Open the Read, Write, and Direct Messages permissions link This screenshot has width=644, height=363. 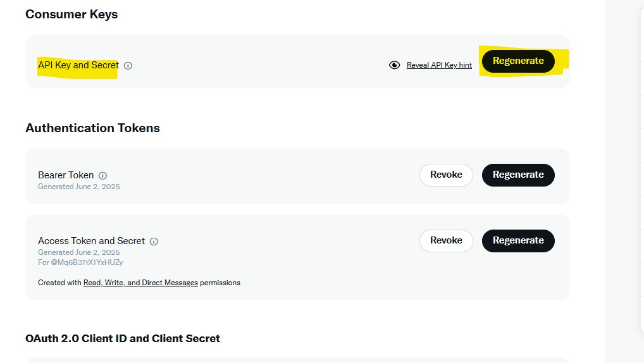[140, 283]
